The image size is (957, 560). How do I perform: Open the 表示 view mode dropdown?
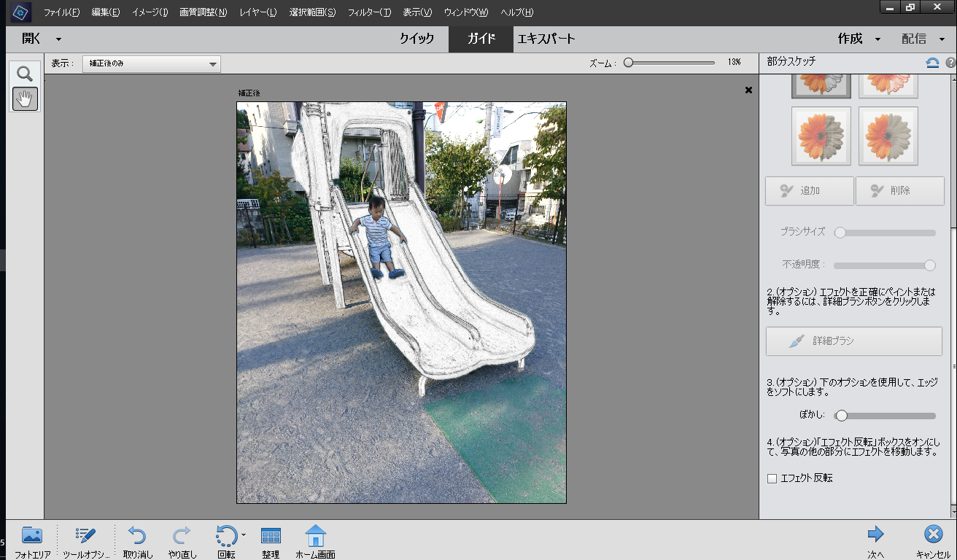[151, 63]
